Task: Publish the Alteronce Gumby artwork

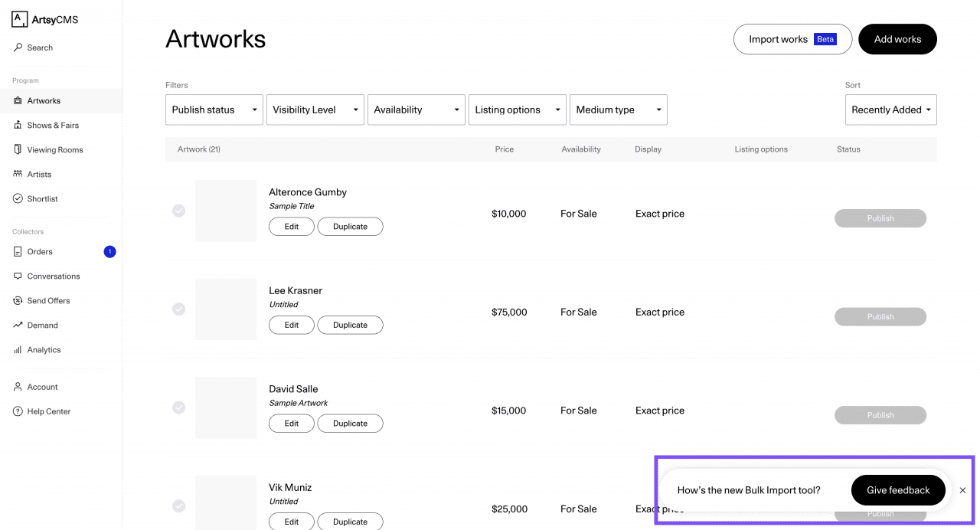Action: tap(880, 218)
